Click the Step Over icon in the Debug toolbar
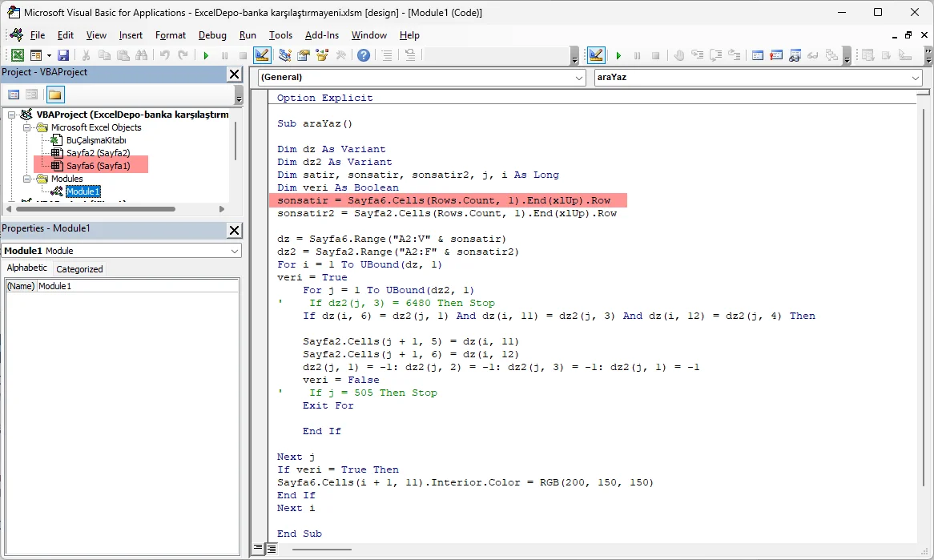This screenshot has width=934, height=560. (716, 55)
